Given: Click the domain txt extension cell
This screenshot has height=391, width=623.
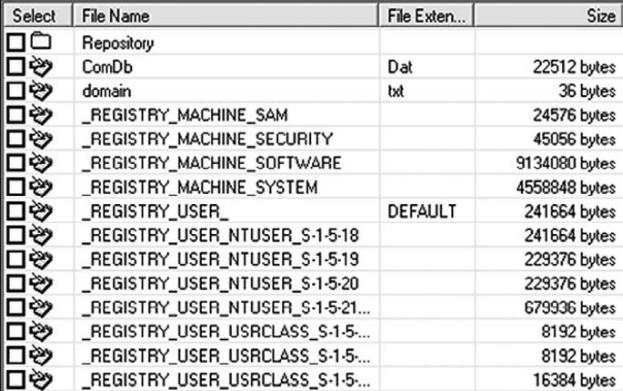Looking at the screenshot, I should click(427, 91).
